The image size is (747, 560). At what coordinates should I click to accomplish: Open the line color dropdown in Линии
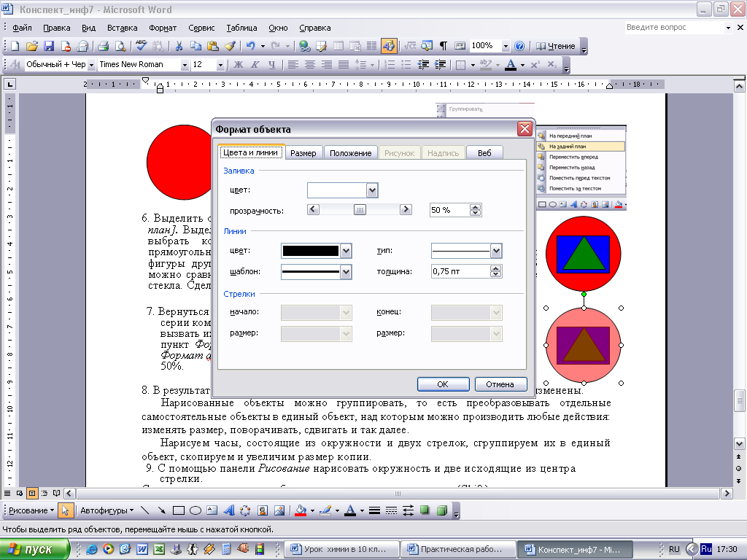(x=347, y=251)
